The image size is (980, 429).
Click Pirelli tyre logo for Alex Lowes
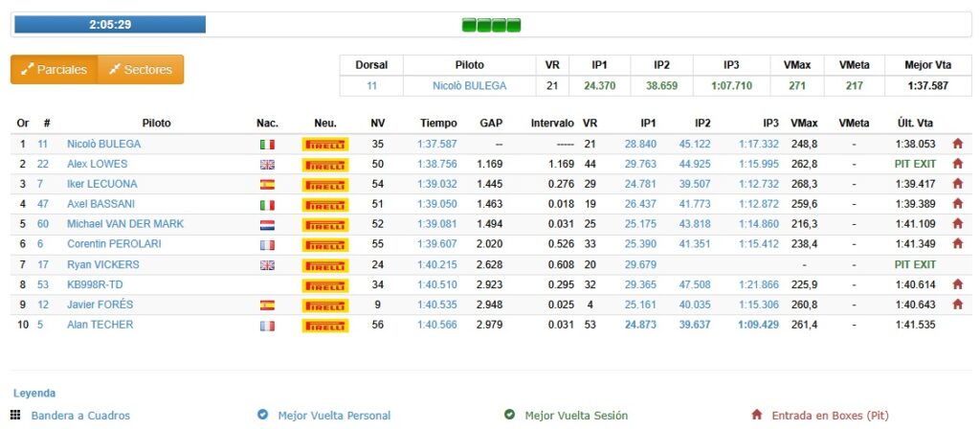coord(325,164)
